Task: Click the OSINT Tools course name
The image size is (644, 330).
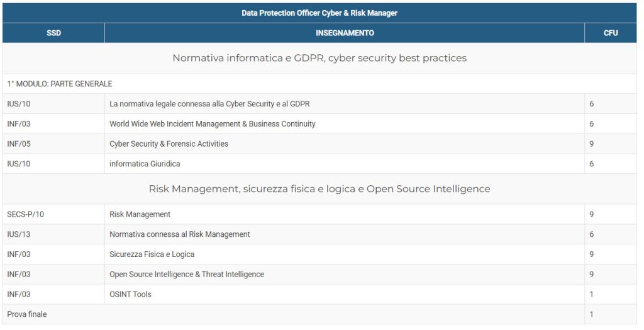Action: (130, 295)
